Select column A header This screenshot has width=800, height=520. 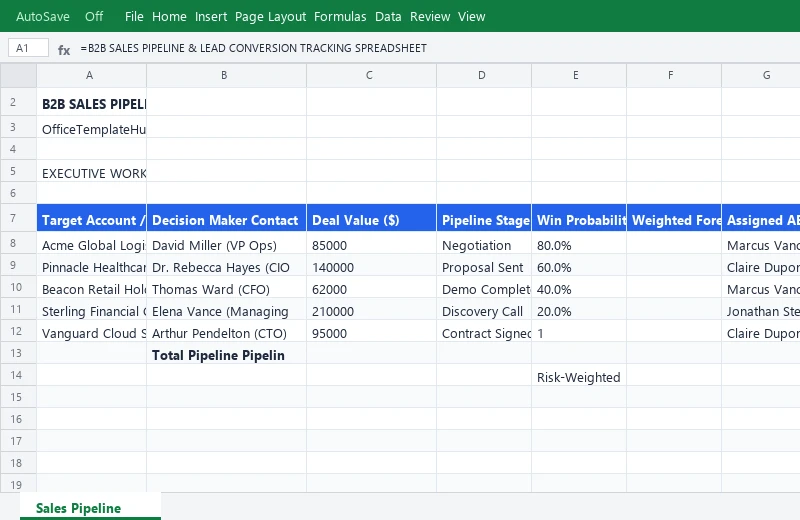tap(91, 76)
